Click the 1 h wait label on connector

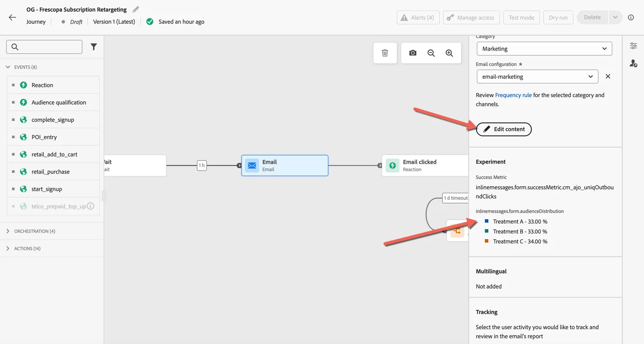click(202, 165)
